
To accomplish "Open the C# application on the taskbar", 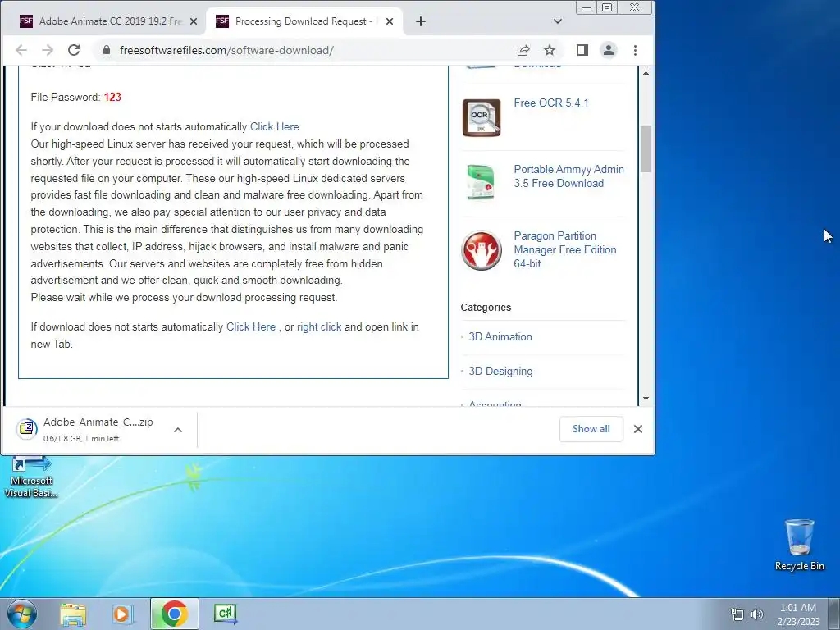I will click(x=225, y=614).
